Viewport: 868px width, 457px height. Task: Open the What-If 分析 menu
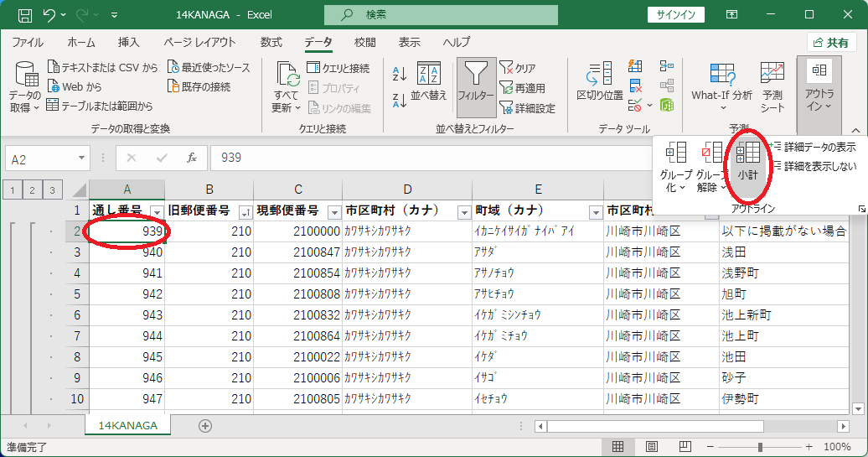722,87
